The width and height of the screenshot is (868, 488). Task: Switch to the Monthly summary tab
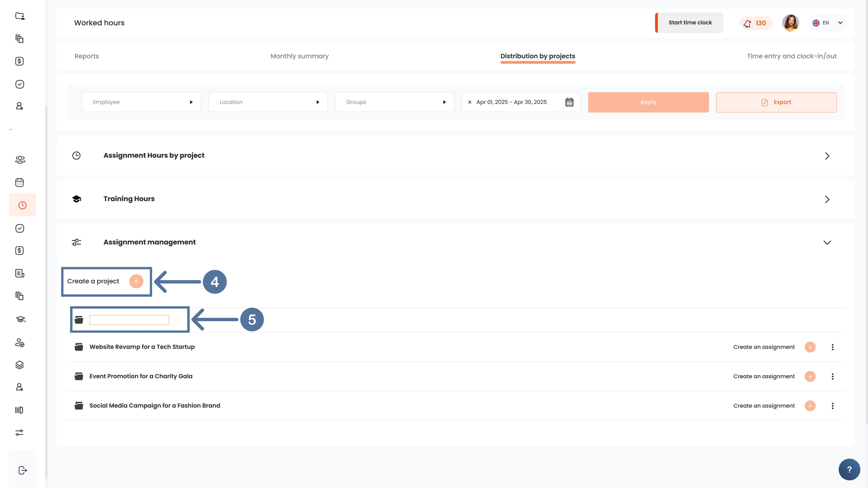click(x=299, y=56)
